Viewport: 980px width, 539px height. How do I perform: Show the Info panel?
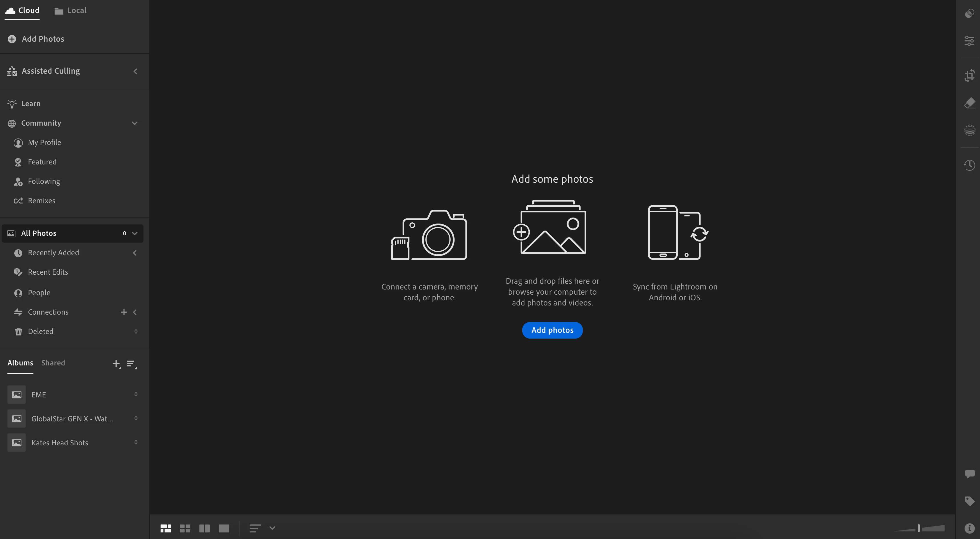coord(969,528)
